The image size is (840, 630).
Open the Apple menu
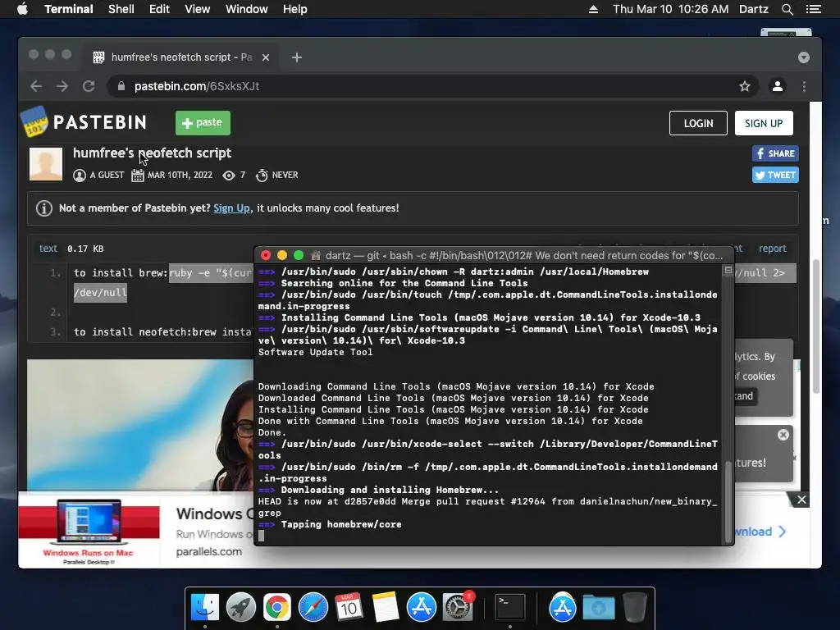[22, 9]
